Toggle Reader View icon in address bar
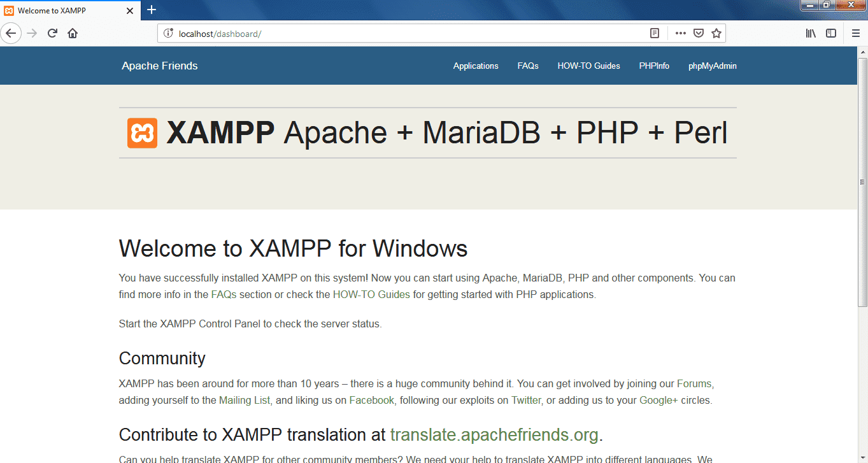868x463 pixels. tap(654, 33)
